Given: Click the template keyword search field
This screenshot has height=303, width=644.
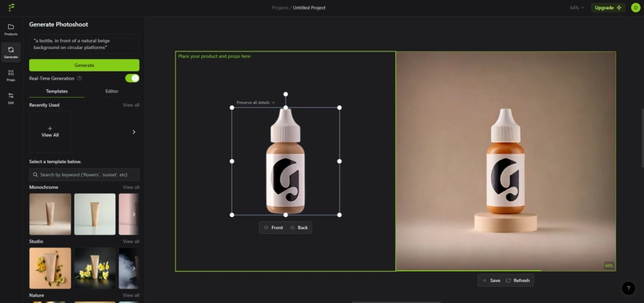Looking at the screenshot, I should [85, 174].
